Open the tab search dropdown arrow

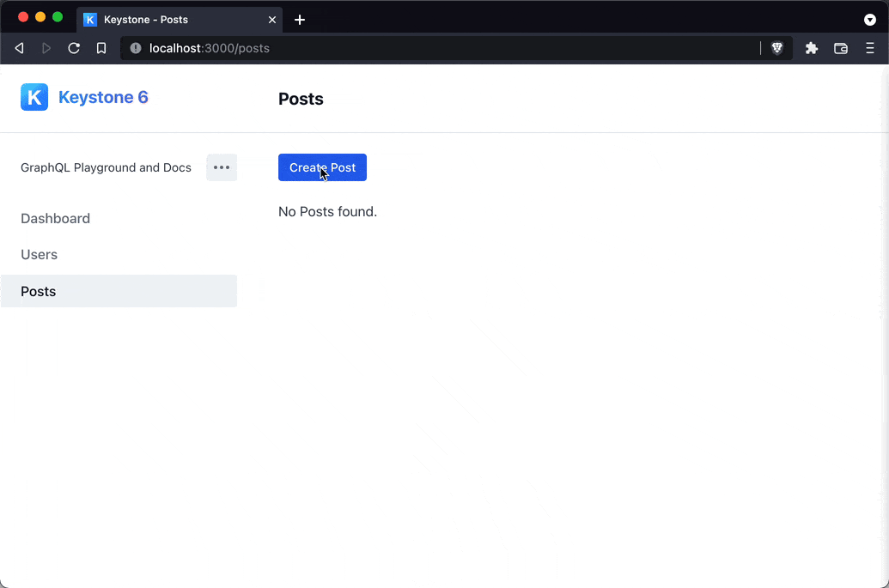tap(870, 20)
